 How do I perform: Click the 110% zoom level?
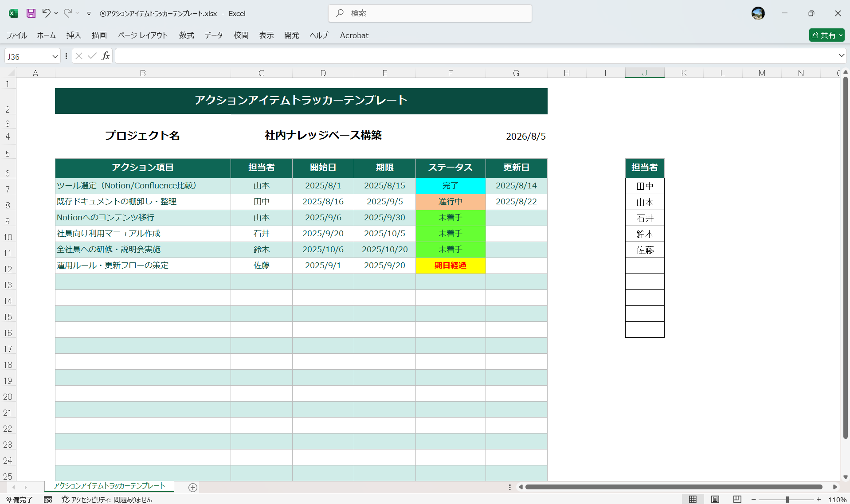click(837, 500)
